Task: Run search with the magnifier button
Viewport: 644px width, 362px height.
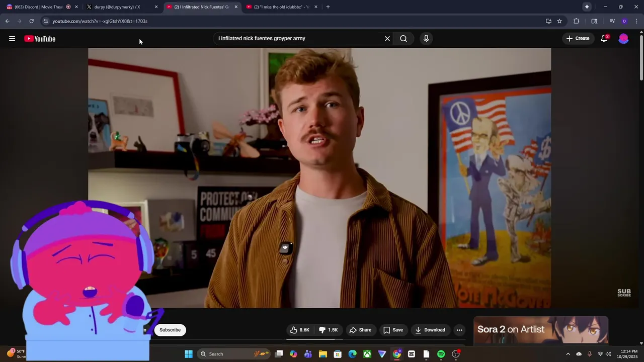Action: (x=404, y=39)
